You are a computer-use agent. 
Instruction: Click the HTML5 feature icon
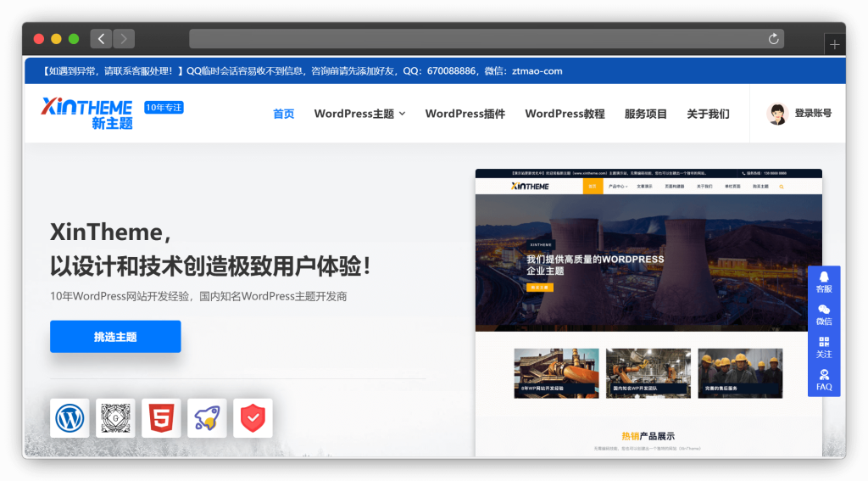click(161, 418)
